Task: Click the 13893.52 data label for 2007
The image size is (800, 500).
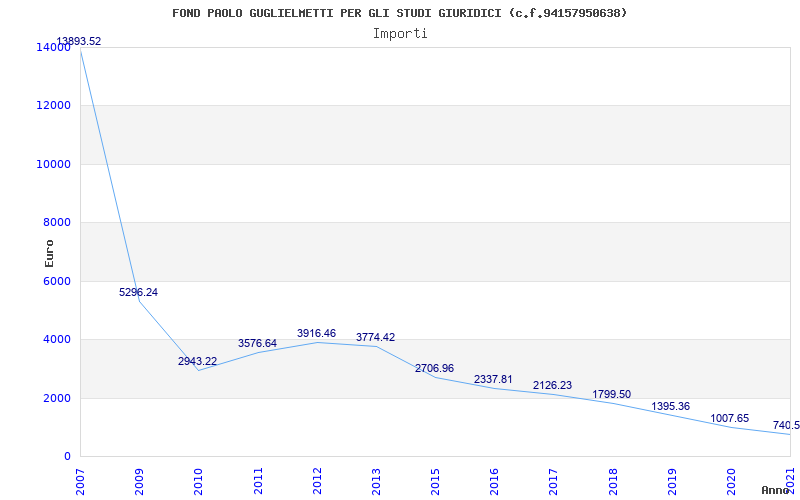Action: (79, 41)
